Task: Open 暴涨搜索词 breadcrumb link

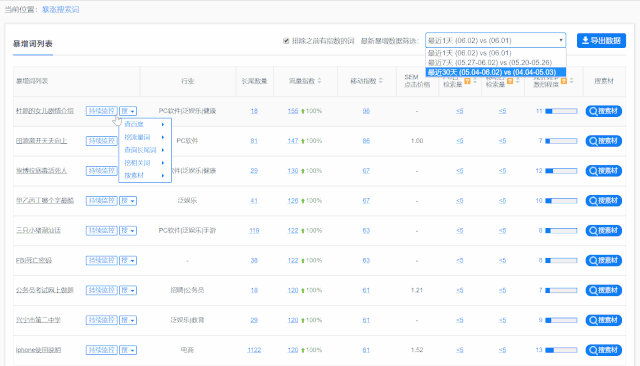Action: click(x=60, y=9)
